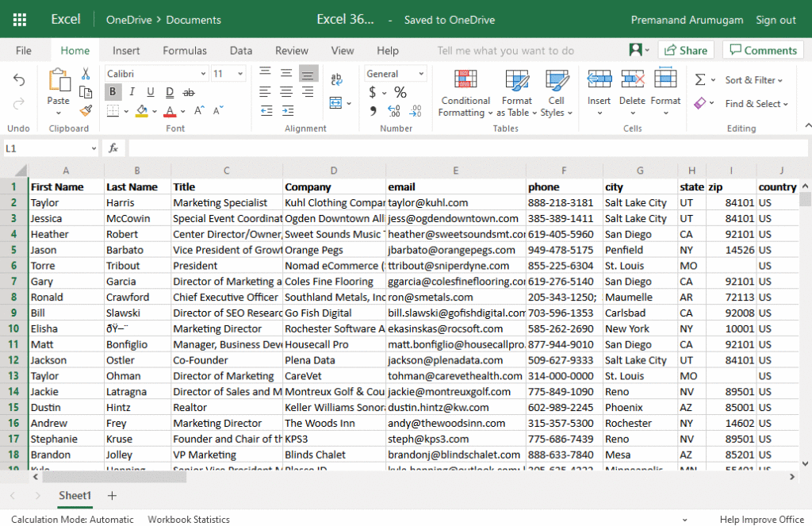Viewport: 812px width, 526px height.
Task: Open the General number format dropdown
Action: 421,74
